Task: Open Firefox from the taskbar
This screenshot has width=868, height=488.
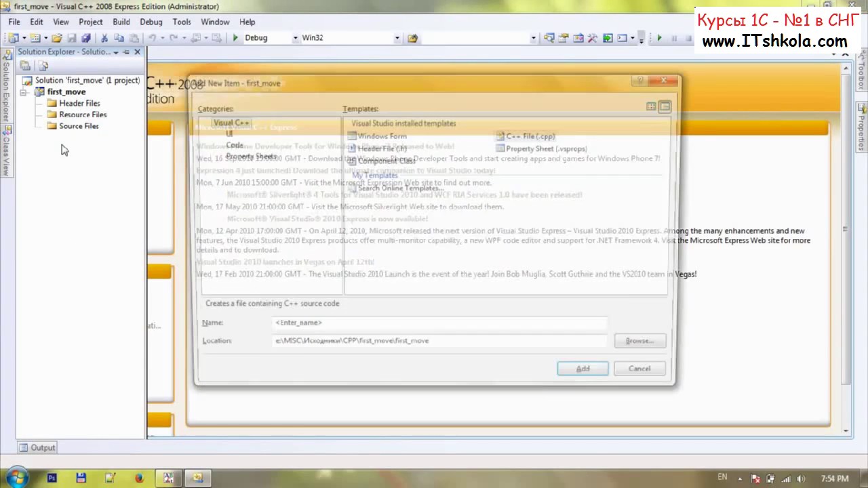Action: click(x=139, y=478)
